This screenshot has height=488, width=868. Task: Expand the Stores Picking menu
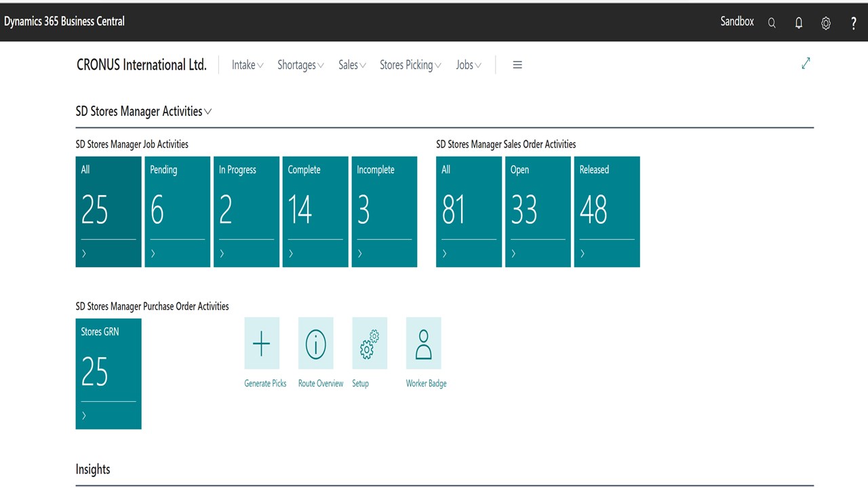410,65
